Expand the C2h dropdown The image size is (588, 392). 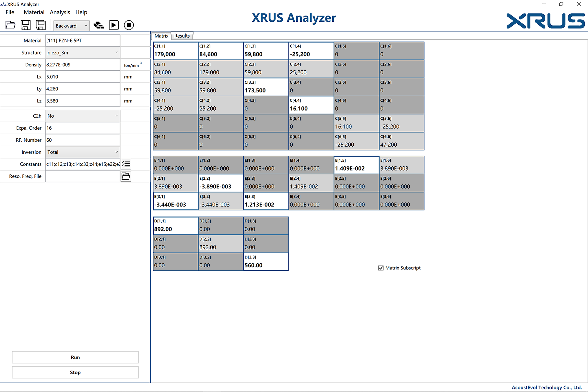83,116
